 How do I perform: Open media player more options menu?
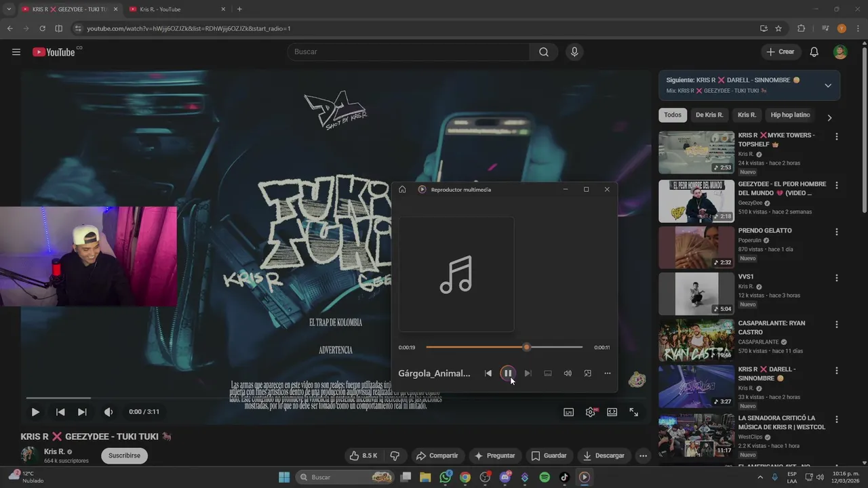point(608,373)
